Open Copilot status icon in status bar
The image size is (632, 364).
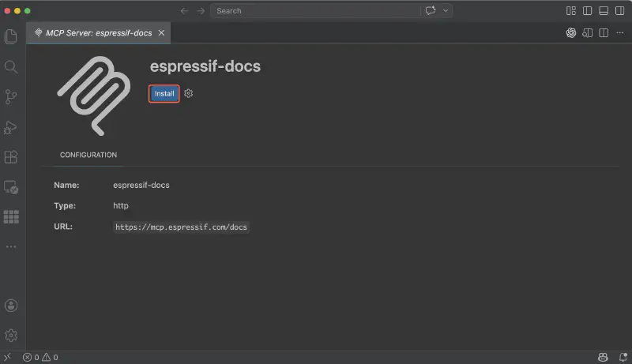603,357
